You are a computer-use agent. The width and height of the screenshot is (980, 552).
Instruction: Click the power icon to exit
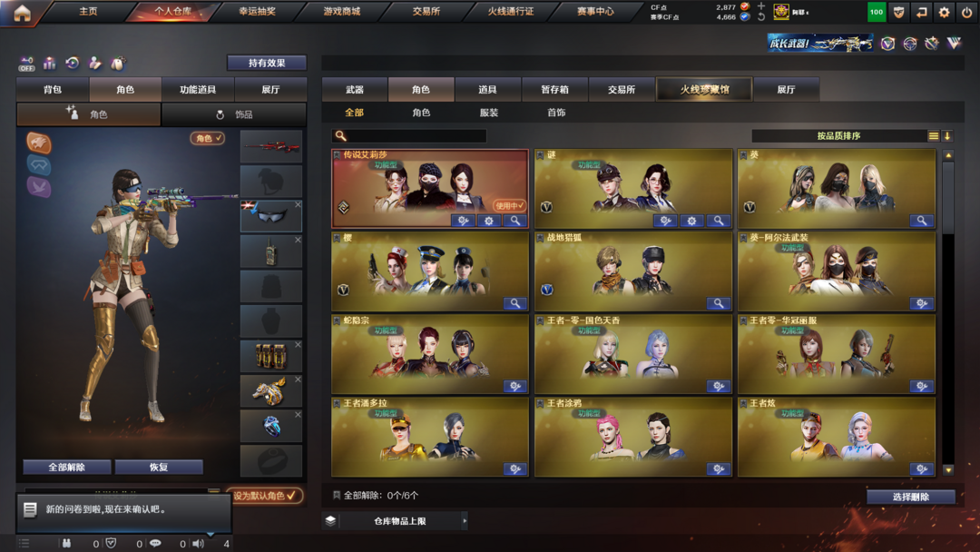(x=966, y=12)
